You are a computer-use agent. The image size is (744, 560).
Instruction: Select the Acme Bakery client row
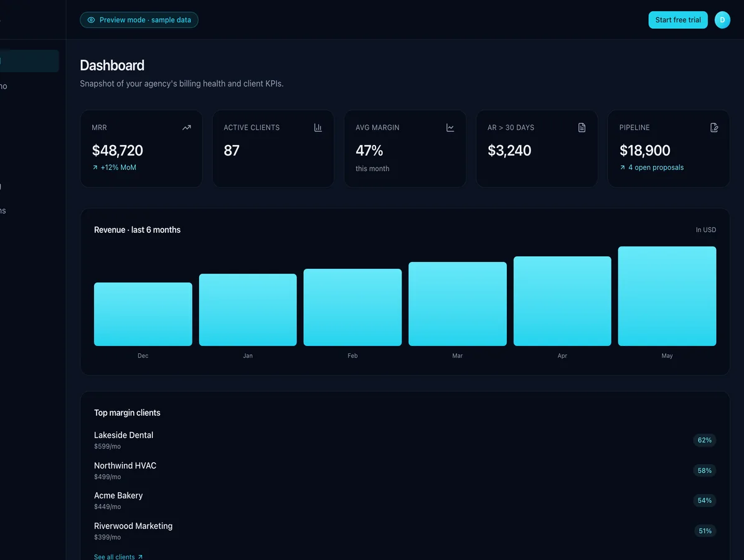405,500
